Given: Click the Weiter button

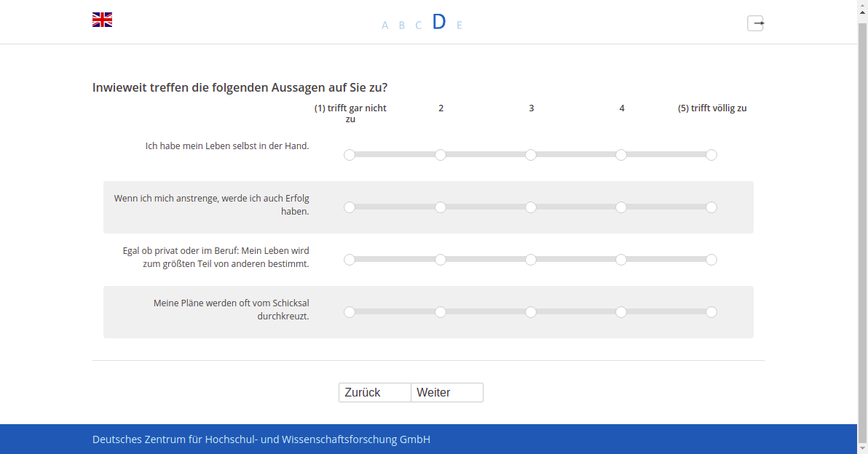Looking at the screenshot, I should pos(447,393).
